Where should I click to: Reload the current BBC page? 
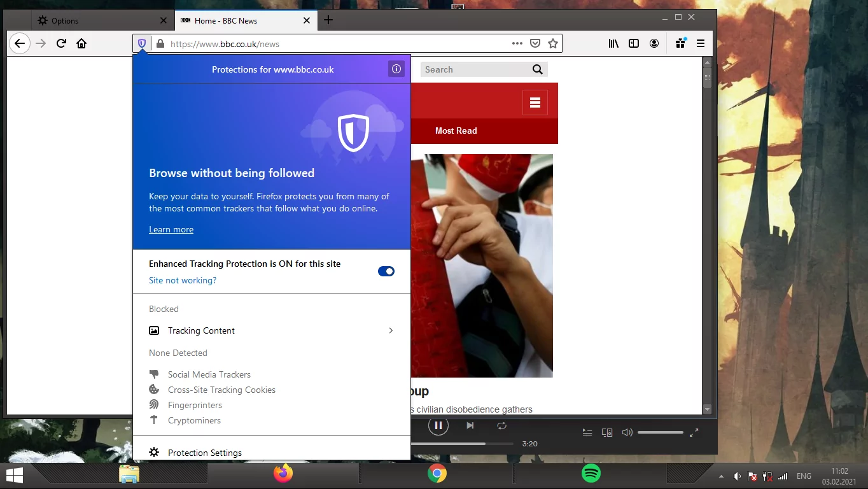[61, 43]
